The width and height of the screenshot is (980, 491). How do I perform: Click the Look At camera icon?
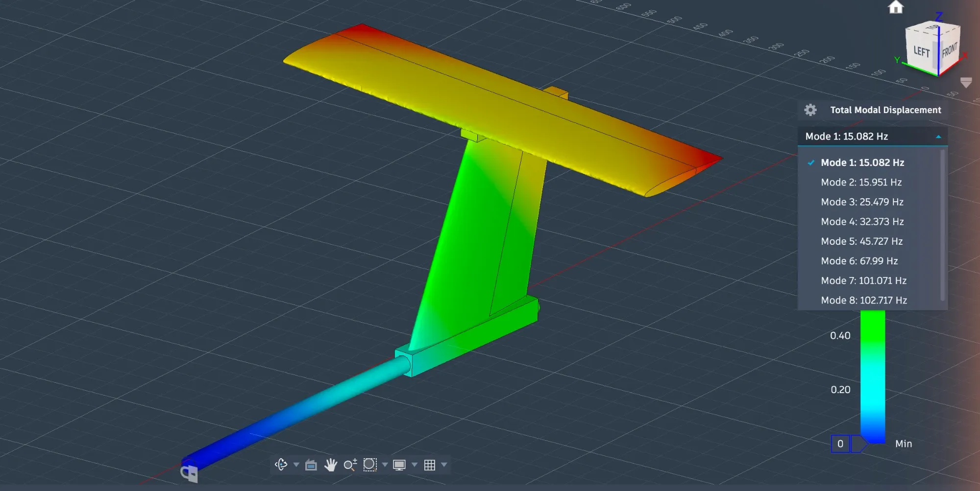[x=311, y=465]
